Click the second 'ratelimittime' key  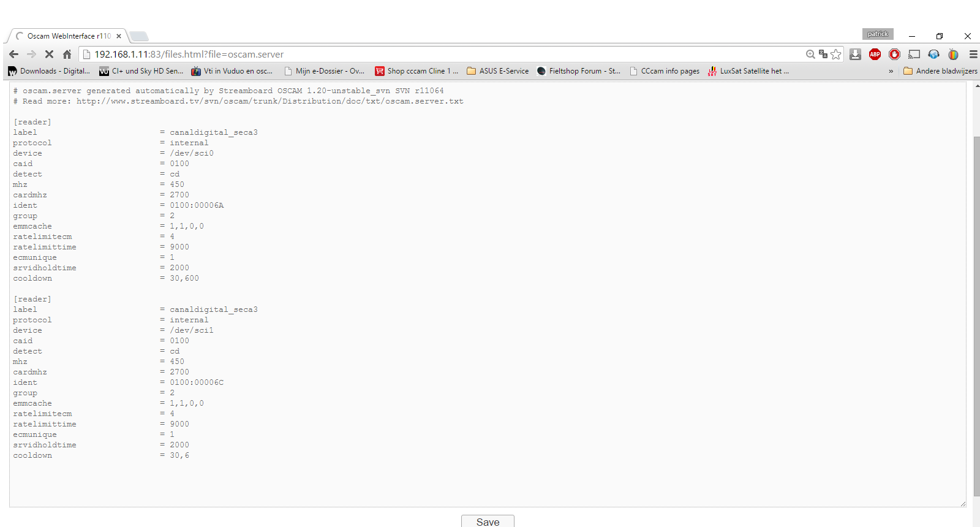45,424
